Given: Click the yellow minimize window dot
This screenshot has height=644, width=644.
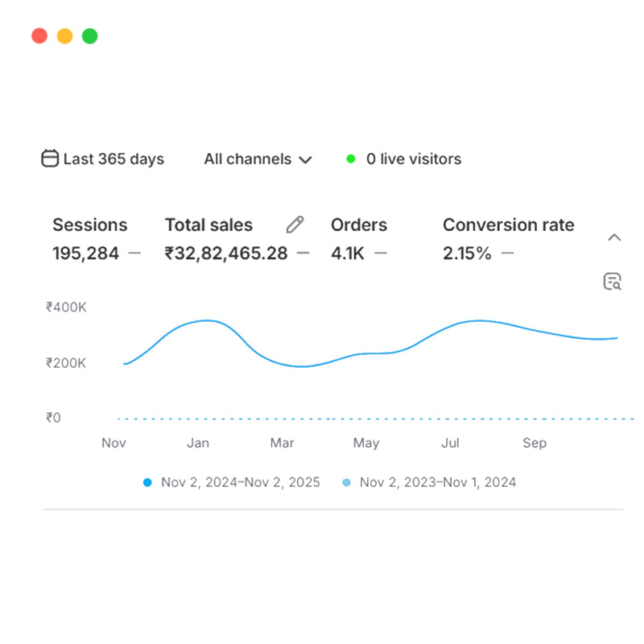Looking at the screenshot, I should coord(64,36).
